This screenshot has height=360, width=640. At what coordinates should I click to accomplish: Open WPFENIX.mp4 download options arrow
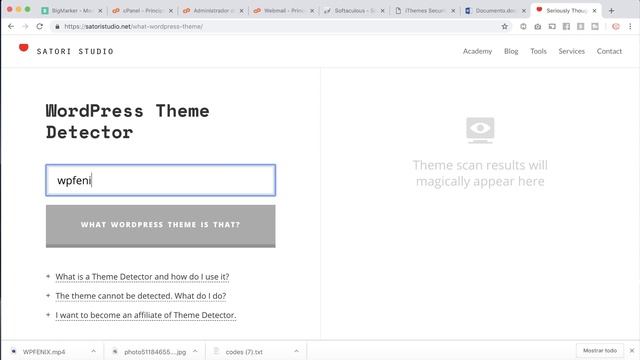tap(93, 351)
